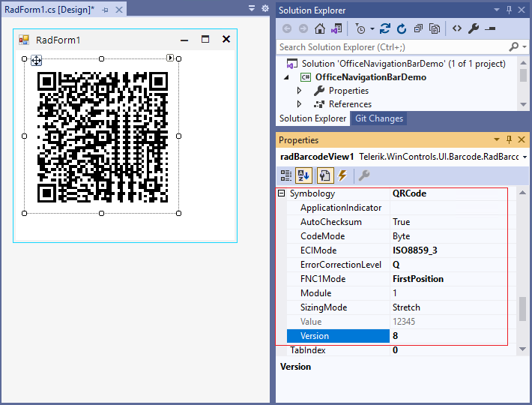Refresh the Solution Explorer
The width and height of the screenshot is (532, 405).
[402, 28]
